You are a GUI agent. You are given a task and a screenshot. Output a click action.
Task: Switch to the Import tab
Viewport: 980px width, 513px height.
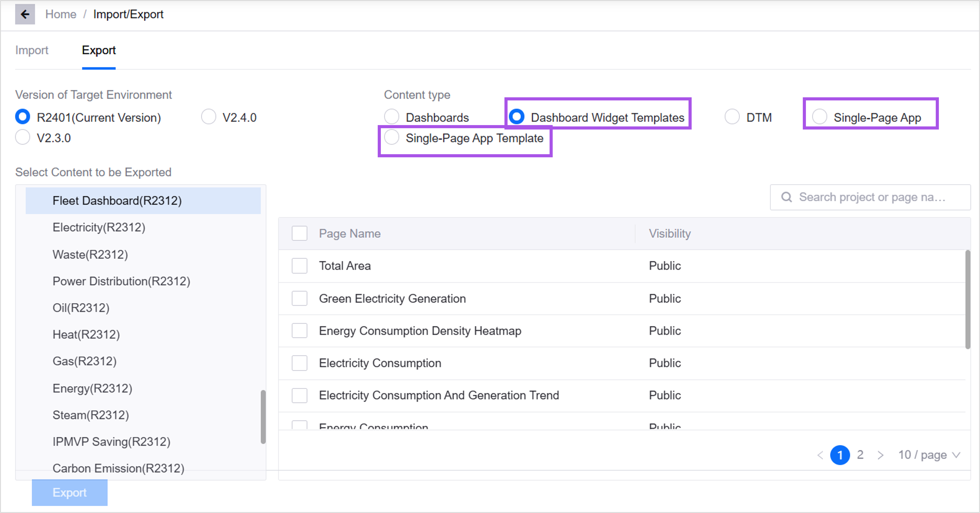click(x=32, y=50)
